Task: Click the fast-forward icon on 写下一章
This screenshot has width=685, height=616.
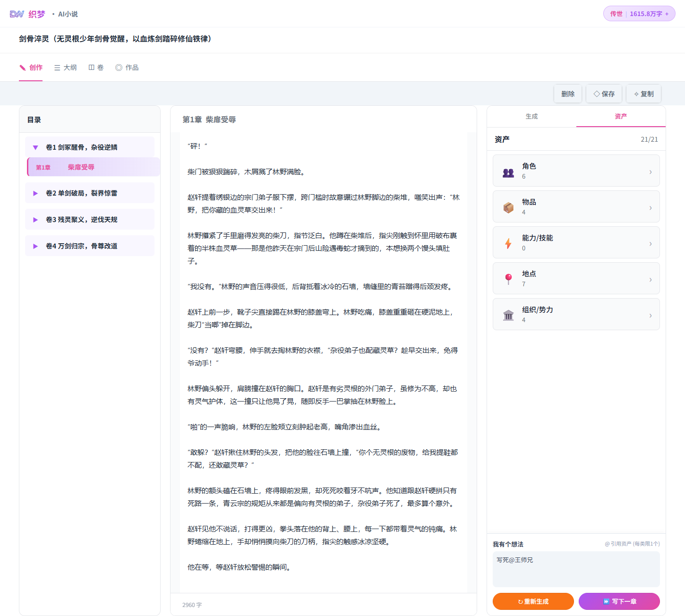Action: tap(606, 601)
